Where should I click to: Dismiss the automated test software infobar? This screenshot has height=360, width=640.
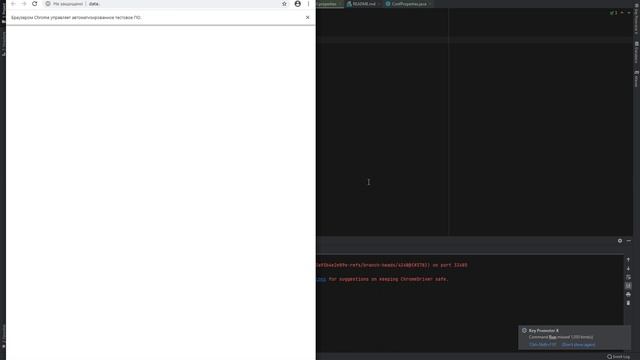(307, 18)
